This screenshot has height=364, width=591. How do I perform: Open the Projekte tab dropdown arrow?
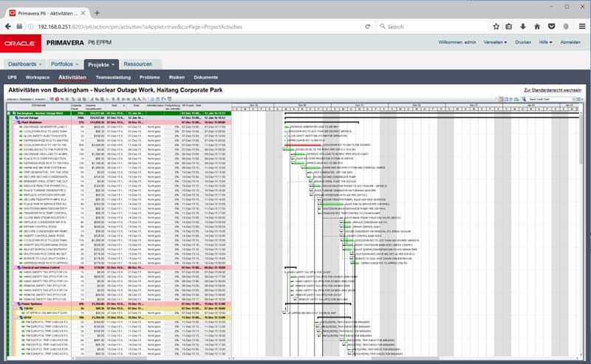113,65
